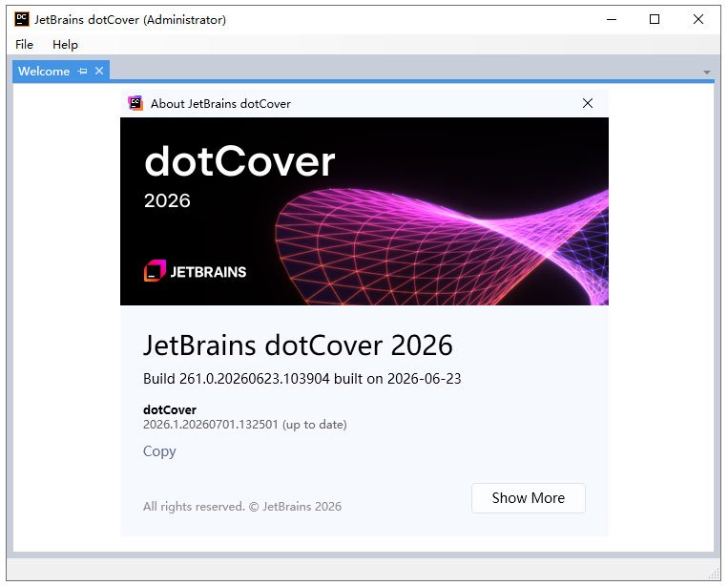Screen dimensions: 728x586
Task: Click the version '2026.1.20260701.132501 (up to date)'
Action: pyautogui.click(x=244, y=425)
